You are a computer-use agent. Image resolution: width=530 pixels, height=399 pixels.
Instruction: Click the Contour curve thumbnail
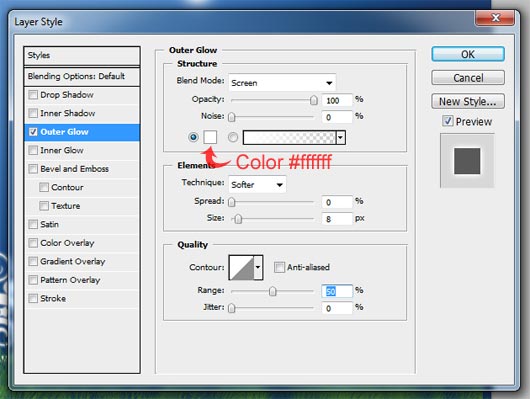pyautogui.click(x=241, y=267)
